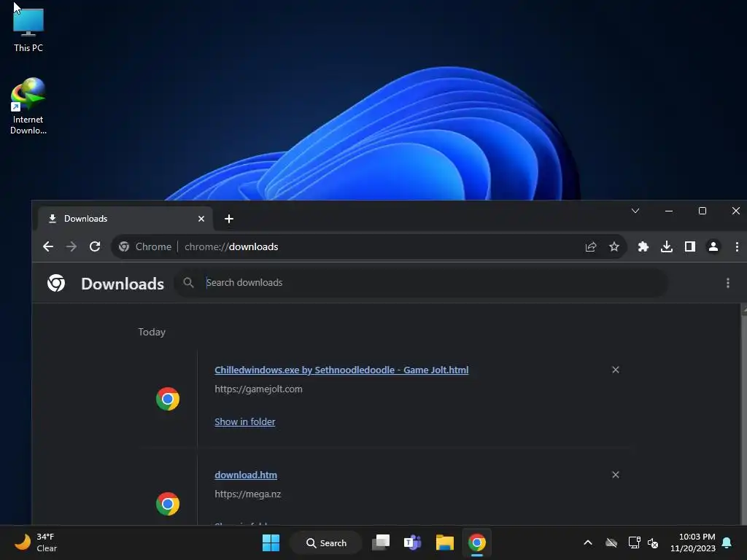
Task: Focus the Search downloads field
Action: coord(419,283)
